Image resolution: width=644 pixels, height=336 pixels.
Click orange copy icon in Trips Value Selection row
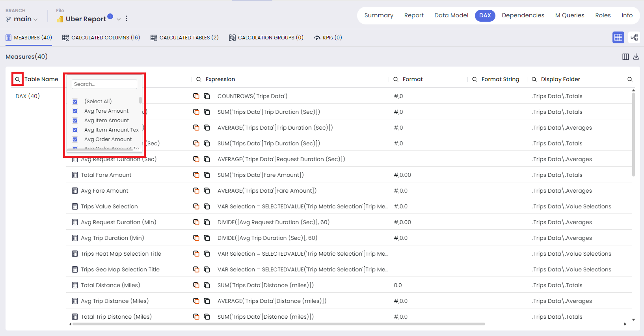196,206
